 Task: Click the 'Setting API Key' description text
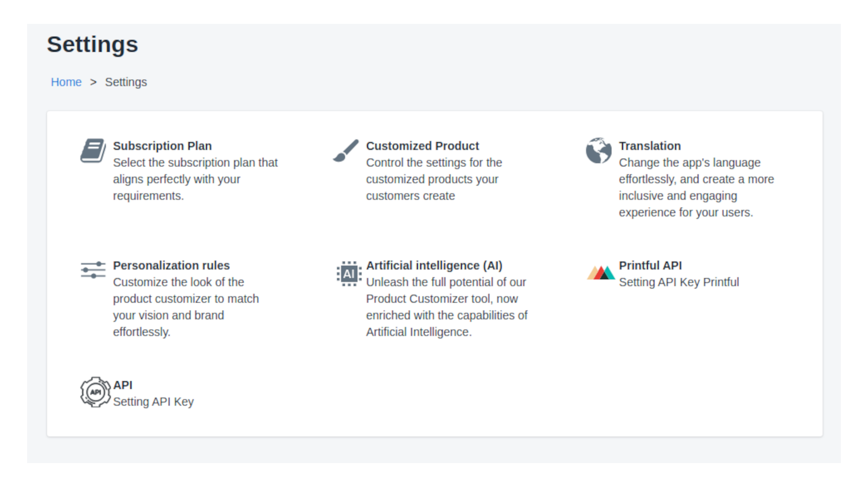pyautogui.click(x=153, y=402)
